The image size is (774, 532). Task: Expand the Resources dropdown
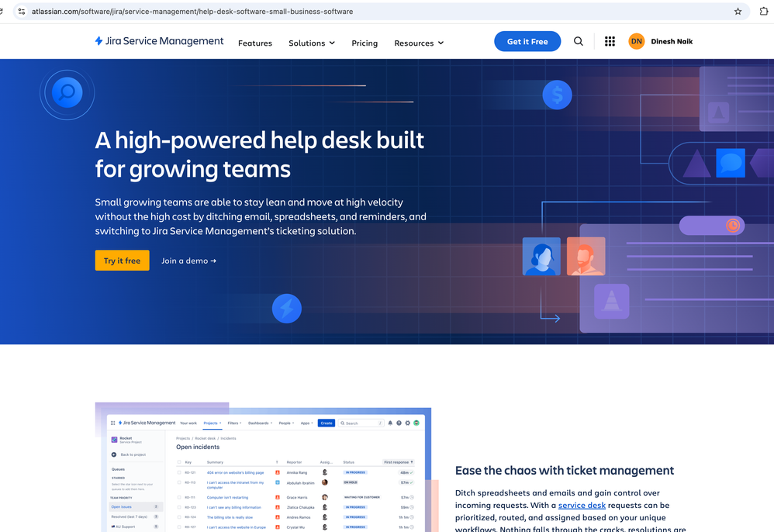coord(419,43)
